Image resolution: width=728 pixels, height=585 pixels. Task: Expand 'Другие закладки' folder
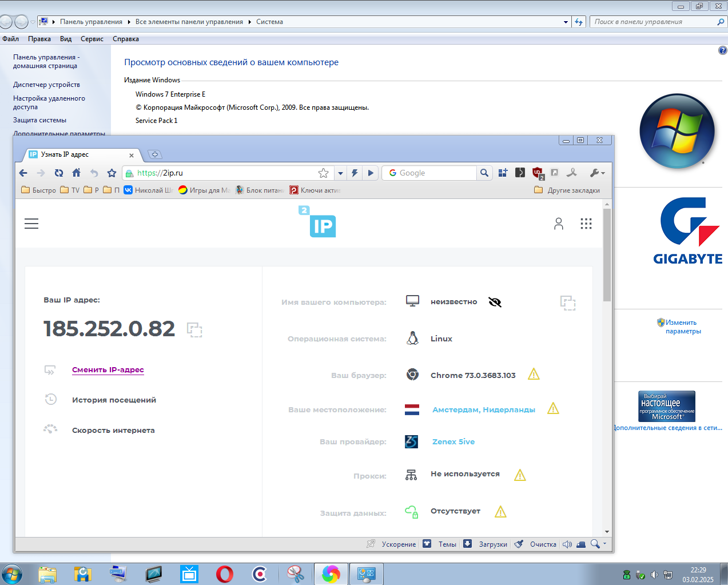coord(567,190)
